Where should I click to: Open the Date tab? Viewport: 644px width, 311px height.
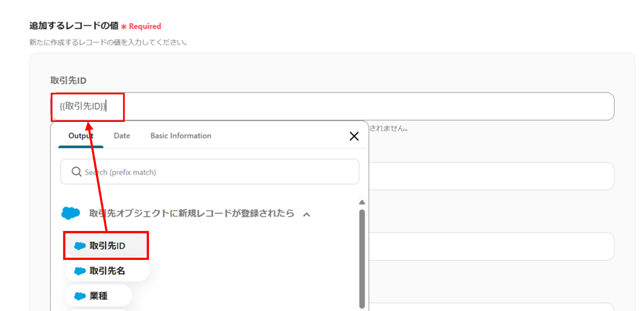pos(122,136)
